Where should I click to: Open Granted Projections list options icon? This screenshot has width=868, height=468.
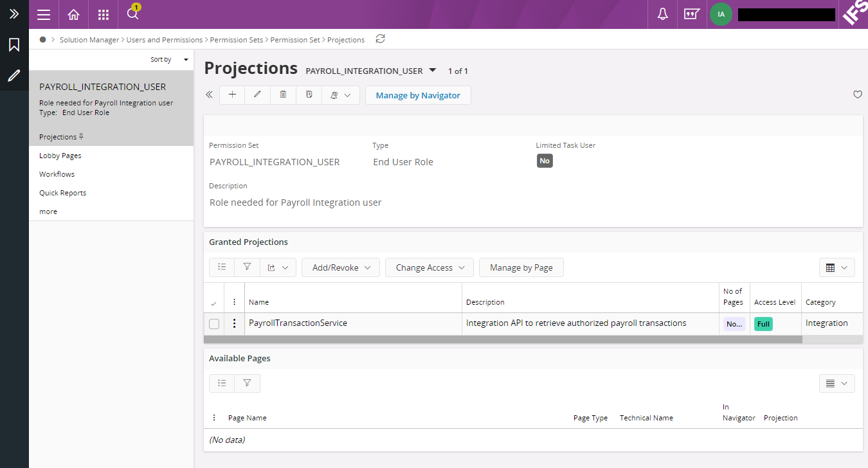point(222,267)
